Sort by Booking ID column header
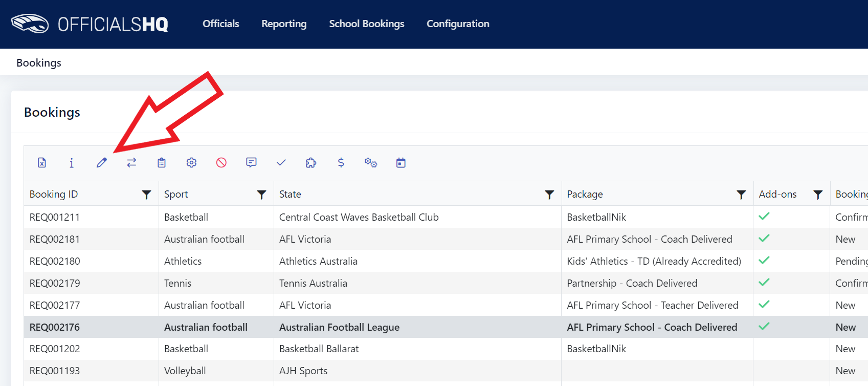Viewport: 868px width, 386px height. tap(54, 194)
